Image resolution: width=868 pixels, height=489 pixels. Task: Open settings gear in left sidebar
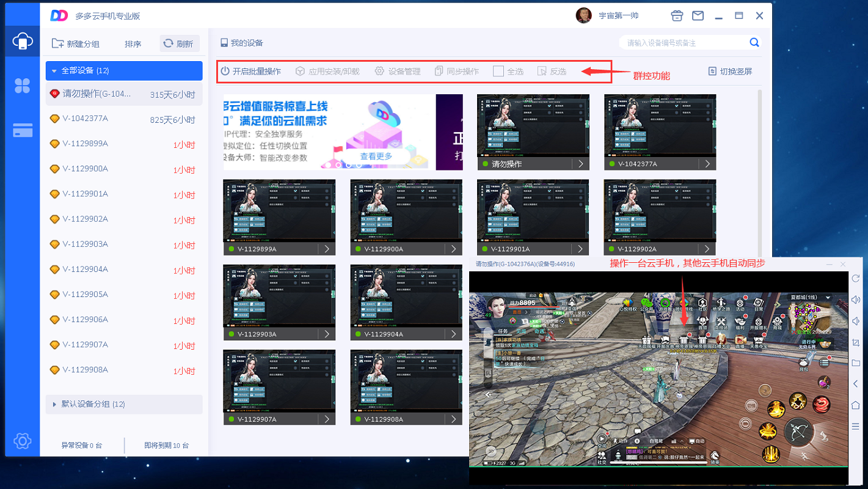(23, 440)
